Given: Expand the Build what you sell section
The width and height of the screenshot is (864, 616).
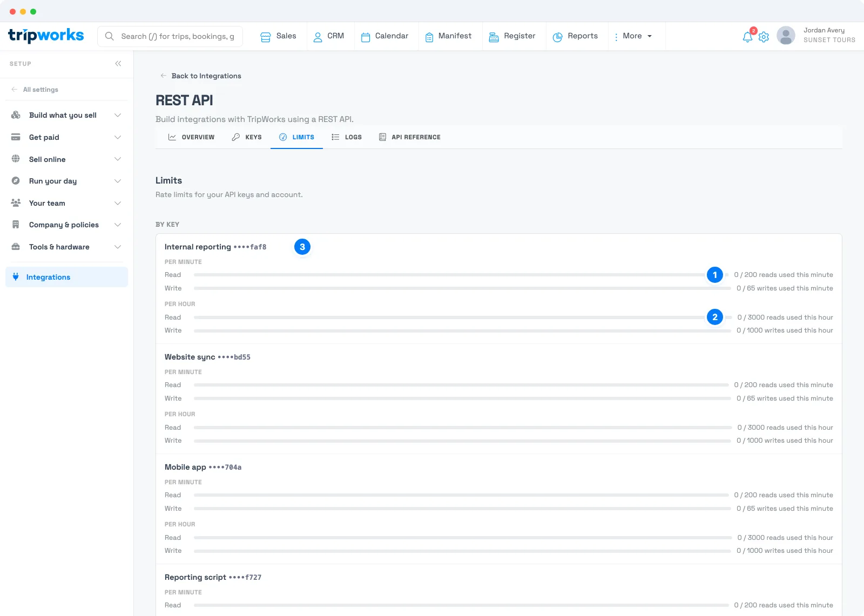Looking at the screenshot, I should coord(66,115).
